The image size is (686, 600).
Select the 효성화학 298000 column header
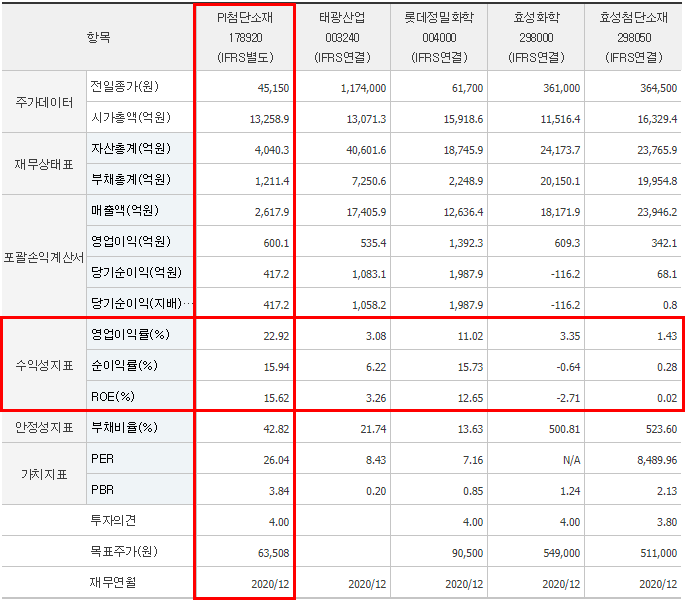(536, 38)
